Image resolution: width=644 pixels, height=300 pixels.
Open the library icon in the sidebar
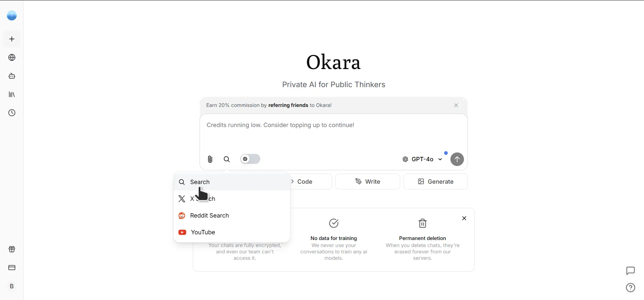(12, 95)
